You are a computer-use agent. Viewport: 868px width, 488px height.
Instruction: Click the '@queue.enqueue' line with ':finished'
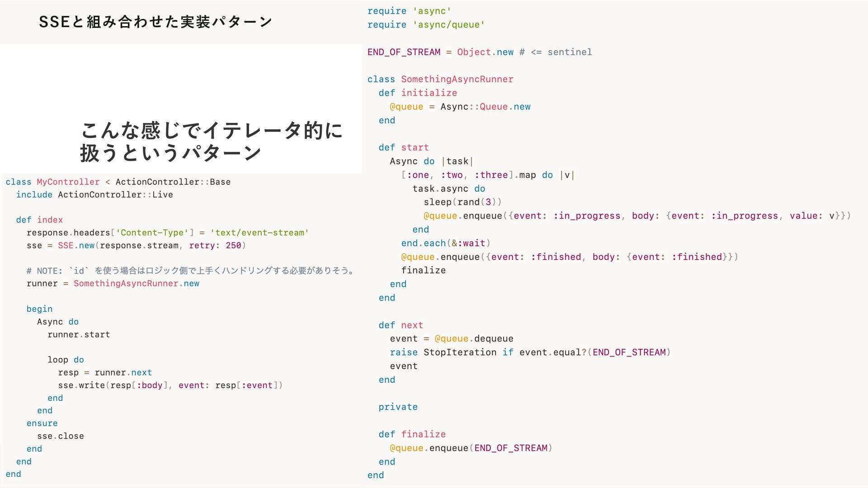(570, 257)
